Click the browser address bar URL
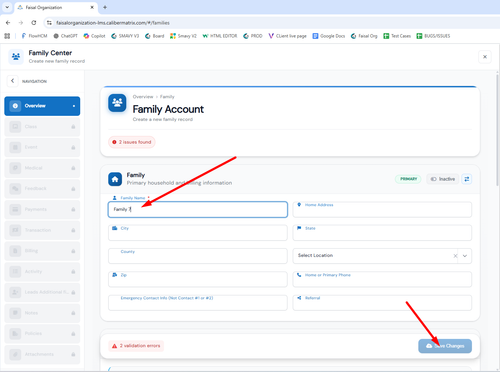 coord(113,23)
